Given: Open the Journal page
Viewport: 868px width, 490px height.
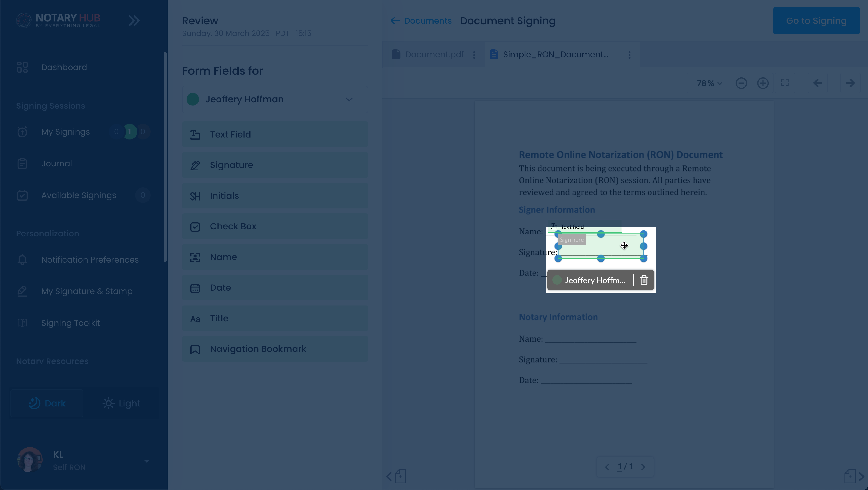Looking at the screenshot, I should point(57,164).
